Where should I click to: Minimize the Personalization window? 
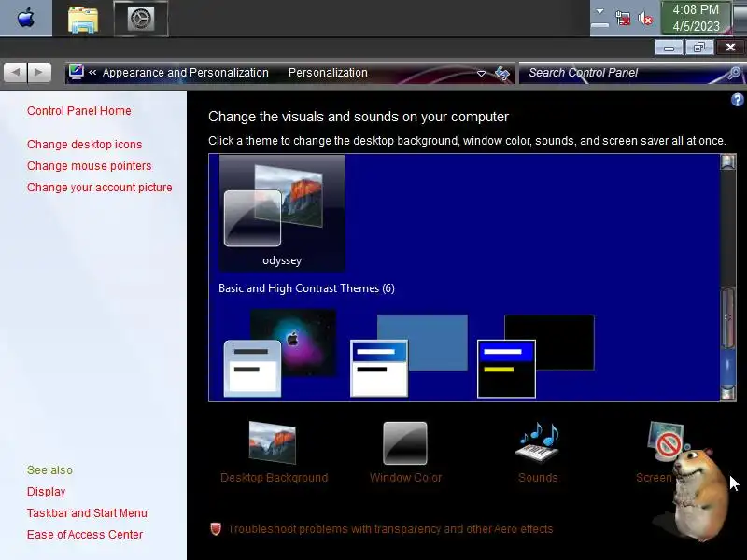tap(669, 48)
